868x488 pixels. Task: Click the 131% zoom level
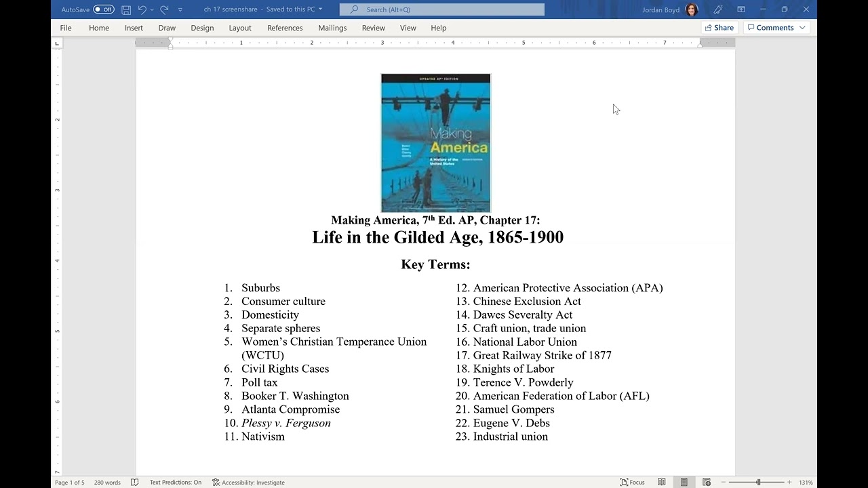pos(806,483)
